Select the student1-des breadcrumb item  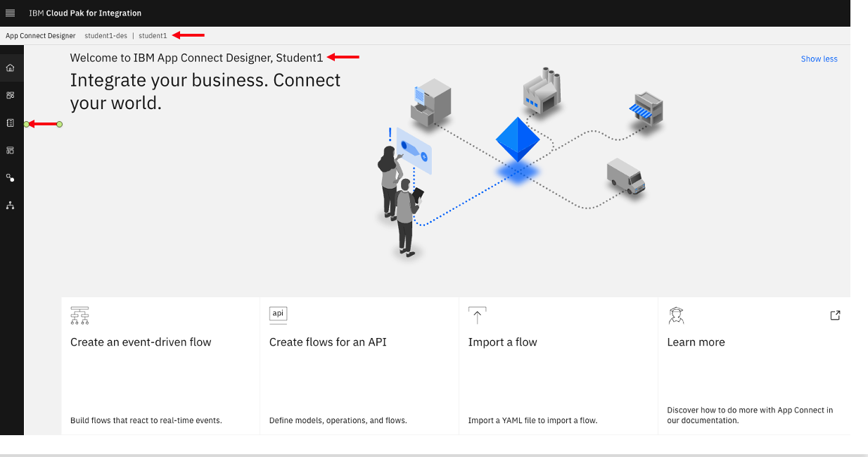click(106, 36)
